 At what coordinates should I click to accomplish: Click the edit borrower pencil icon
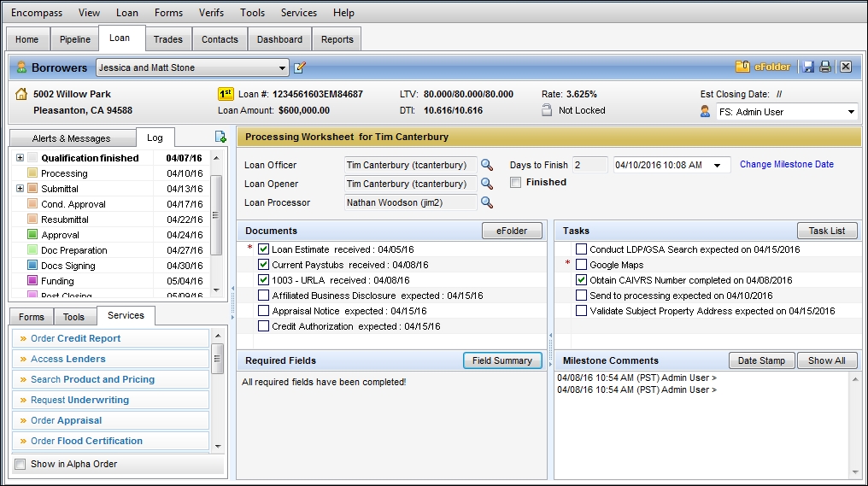pos(300,67)
